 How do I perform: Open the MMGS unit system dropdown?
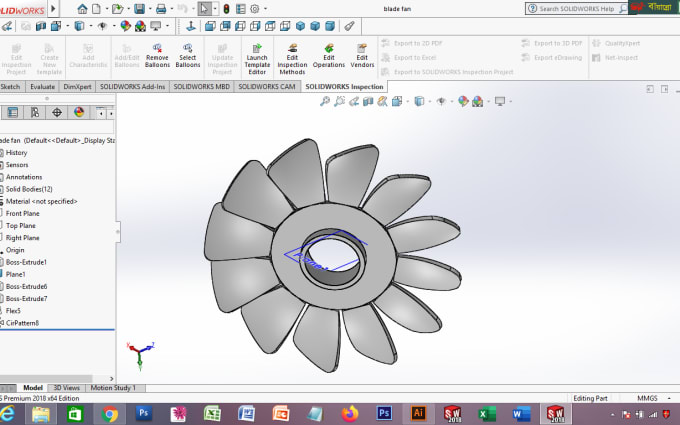pyautogui.click(x=669, y=398)
